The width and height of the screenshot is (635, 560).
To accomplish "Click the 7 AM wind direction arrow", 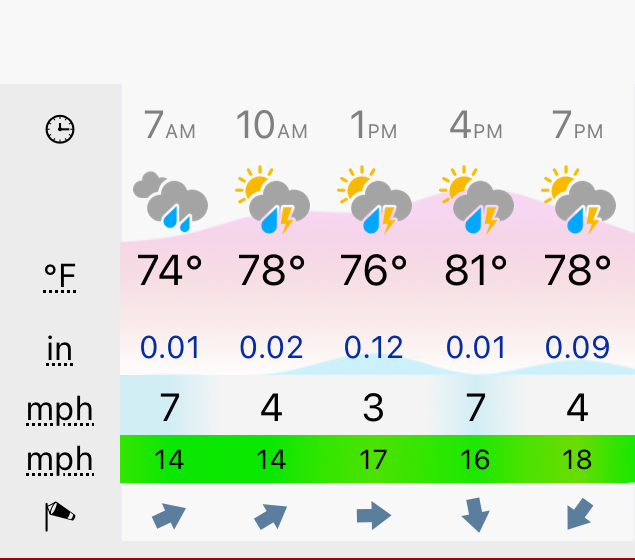I will pos(169,516).
